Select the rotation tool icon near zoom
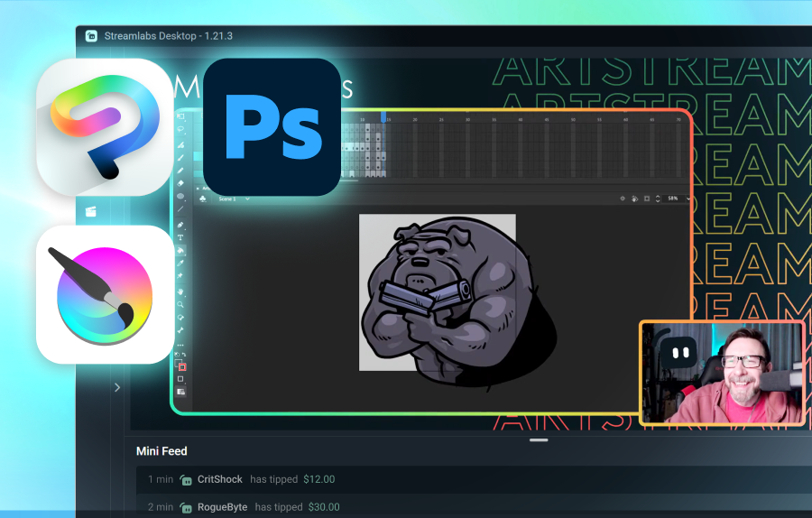 pos(634,199)
